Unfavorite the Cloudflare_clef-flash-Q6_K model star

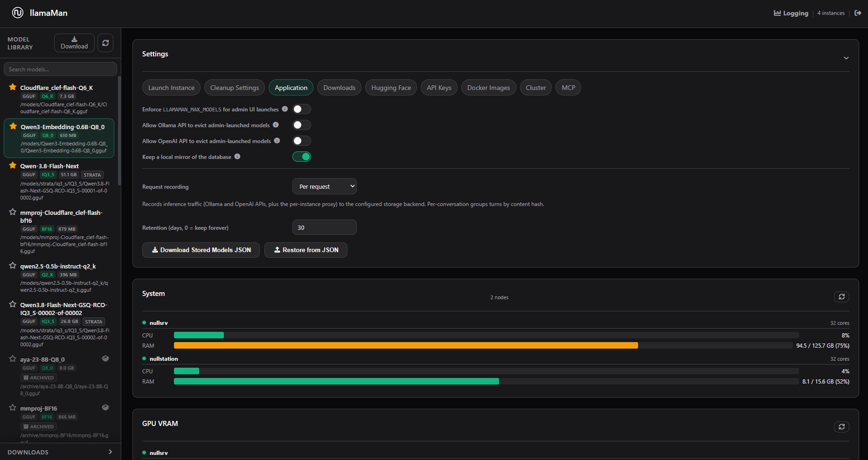[x=13, y=87]
